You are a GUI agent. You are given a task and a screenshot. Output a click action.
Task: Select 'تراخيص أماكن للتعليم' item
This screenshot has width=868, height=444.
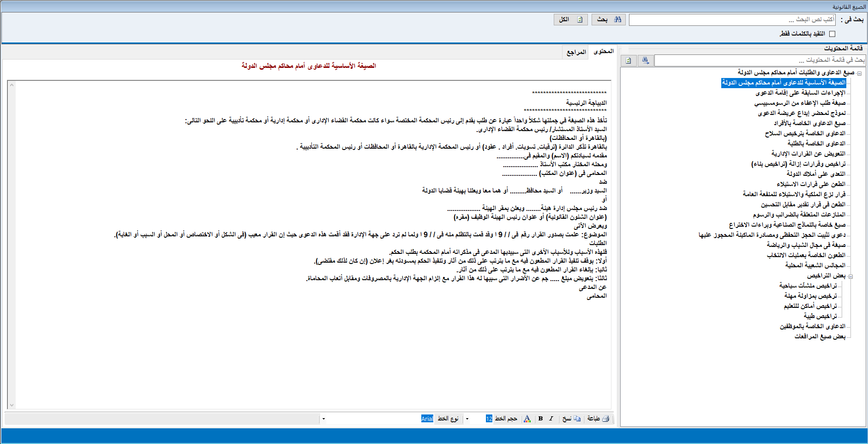810,306
